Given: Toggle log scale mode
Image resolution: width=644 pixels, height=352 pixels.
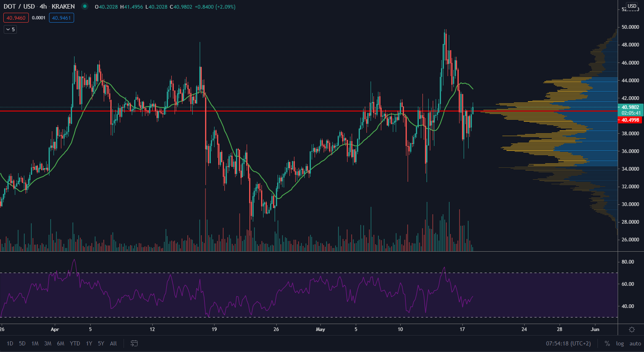Looking at the screenshot, I should click(620, 343).
